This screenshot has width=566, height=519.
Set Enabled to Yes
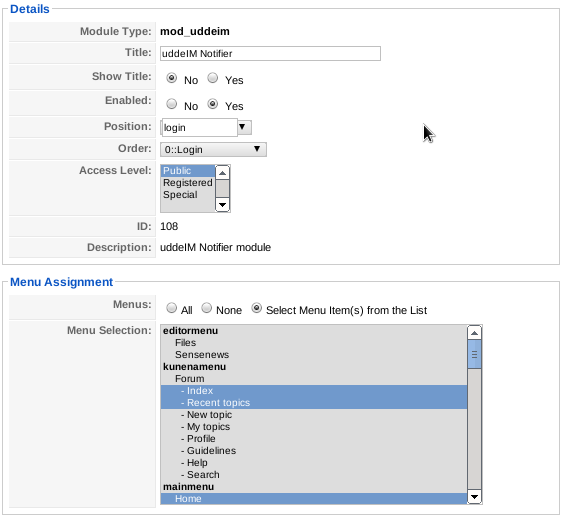click(x=213, y=104)
